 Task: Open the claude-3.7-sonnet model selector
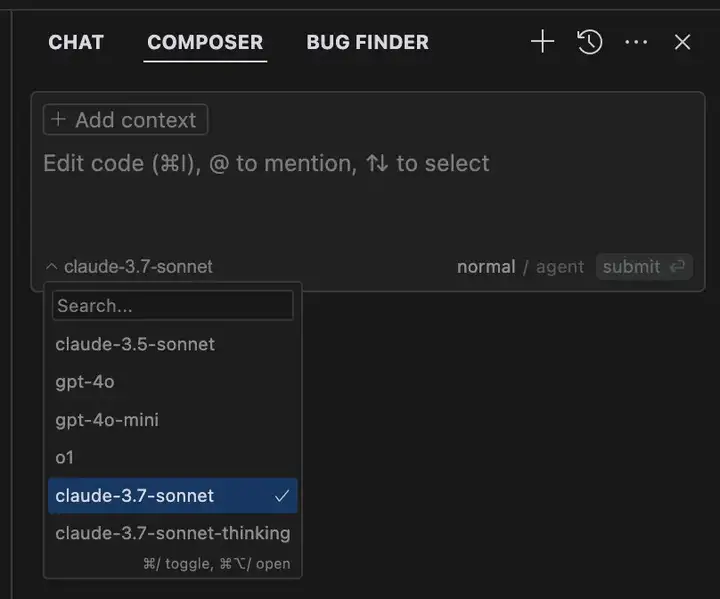pos(130,266)
